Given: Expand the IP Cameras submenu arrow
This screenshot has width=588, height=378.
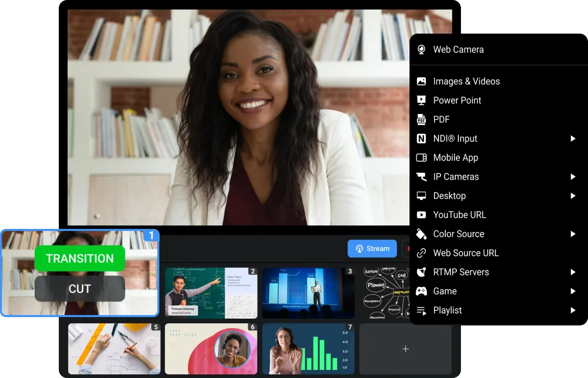Looking at the screenshot, I should coord(573,177).
